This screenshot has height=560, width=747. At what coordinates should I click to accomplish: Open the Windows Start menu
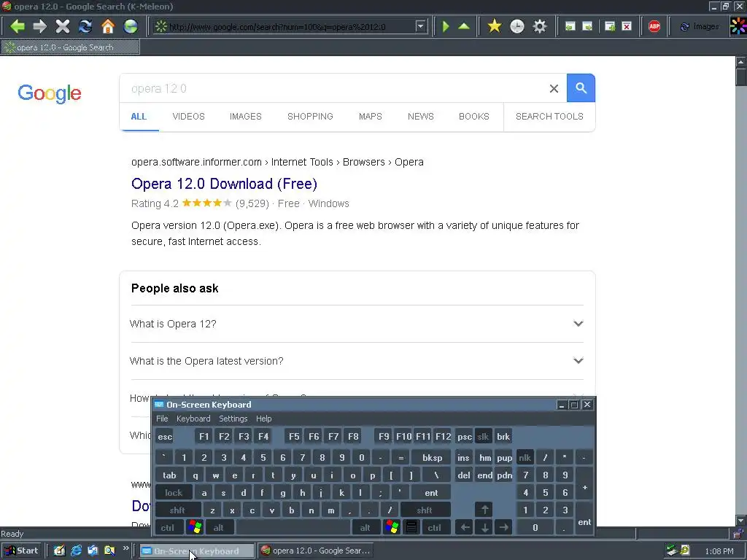(x=22, y=551)
